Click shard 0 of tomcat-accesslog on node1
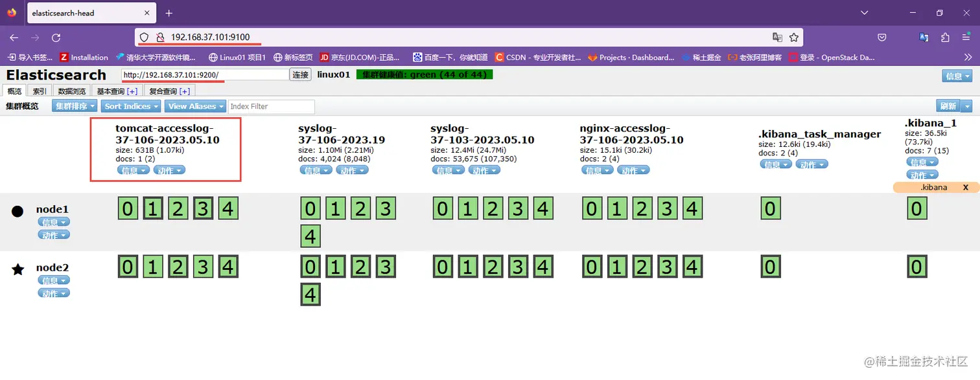Viewport: 980px width, 380px height. click(128, 209)
